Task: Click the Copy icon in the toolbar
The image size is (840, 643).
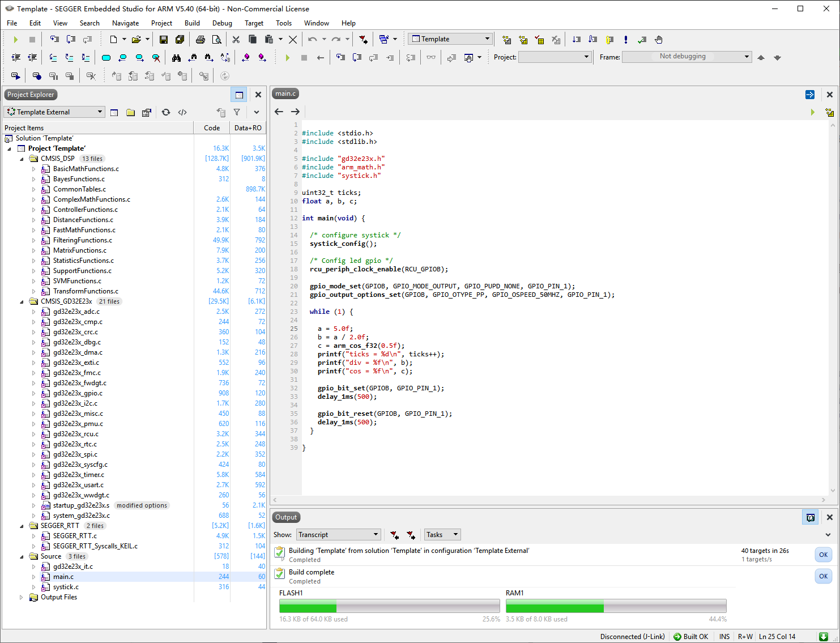Action: click(x=253, y=40)
